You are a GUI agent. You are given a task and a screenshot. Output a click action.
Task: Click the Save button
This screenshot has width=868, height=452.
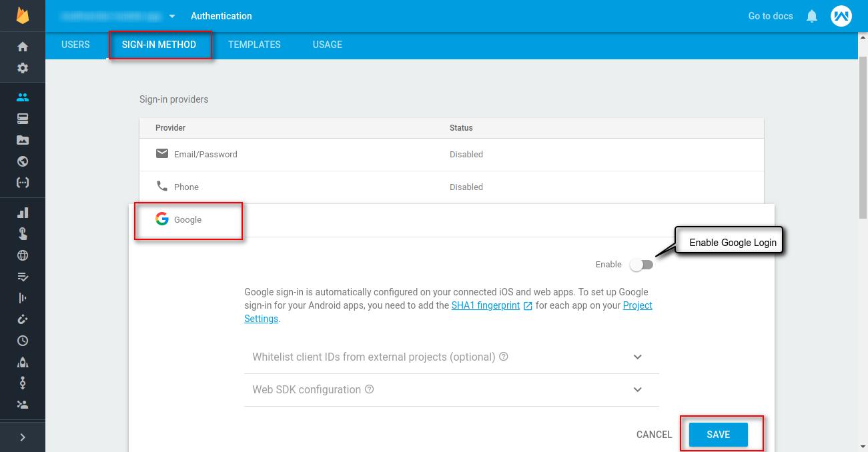[x=718, y=435]
